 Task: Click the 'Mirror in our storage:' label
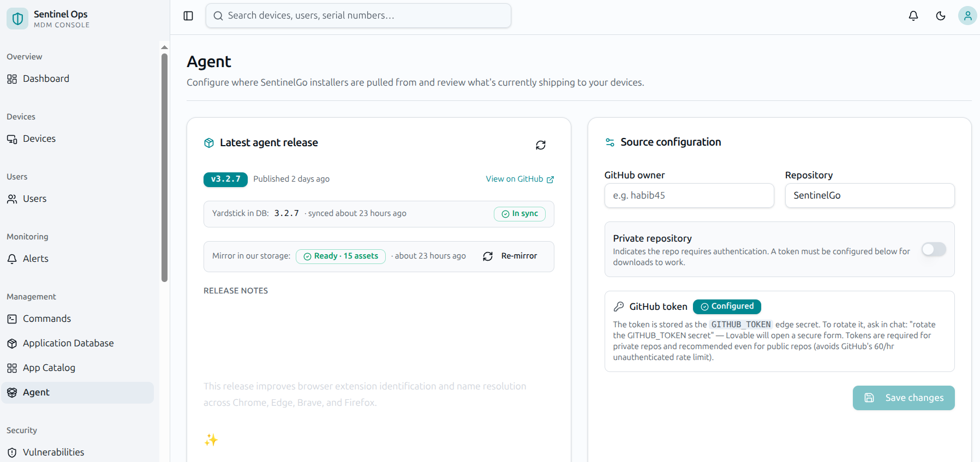251,256
